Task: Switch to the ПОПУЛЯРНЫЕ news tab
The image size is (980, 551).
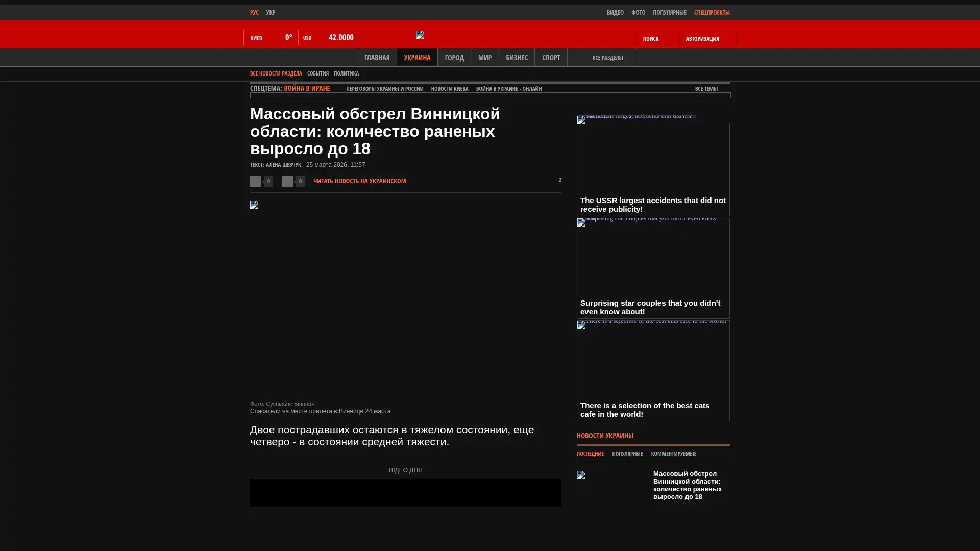Action: click(627, 454)
